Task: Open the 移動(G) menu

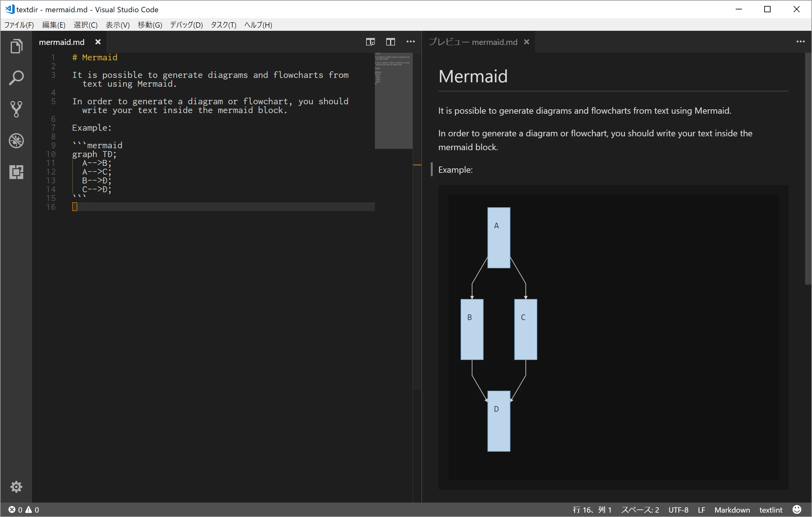Action: [150, 25]
